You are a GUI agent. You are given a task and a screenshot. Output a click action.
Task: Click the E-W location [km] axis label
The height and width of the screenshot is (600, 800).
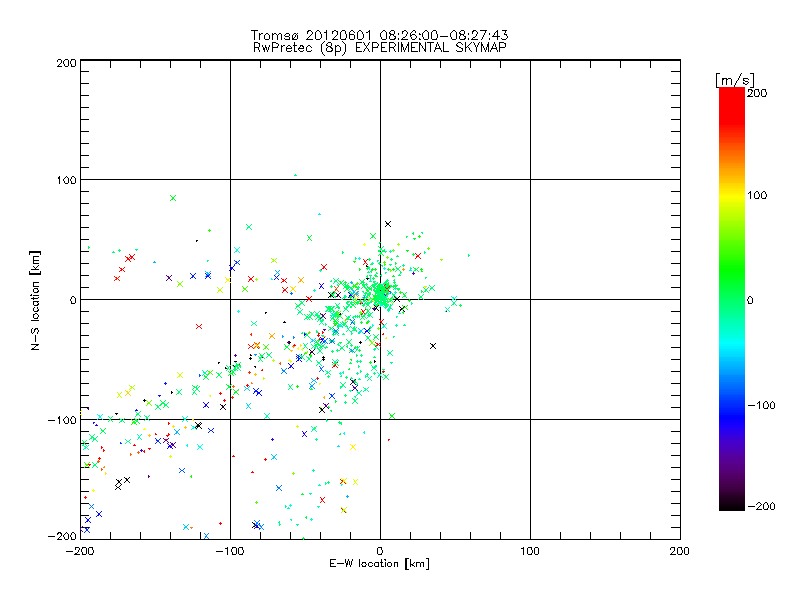pos(379,564)
